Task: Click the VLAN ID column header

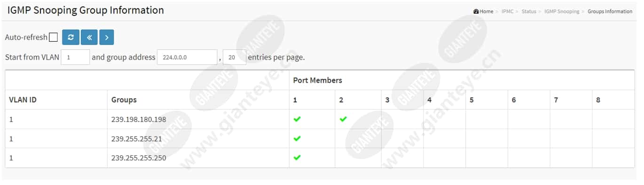Action: tap(23, 100)
